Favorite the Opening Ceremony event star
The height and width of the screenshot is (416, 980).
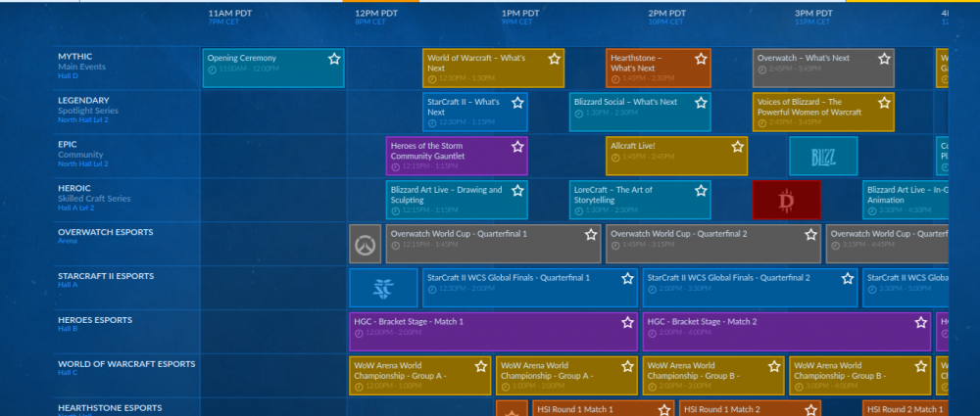[334, 59]
